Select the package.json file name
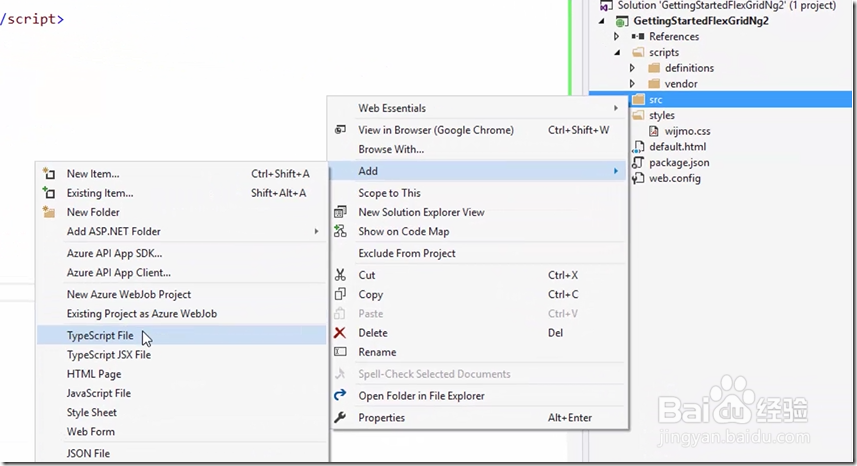Screen dimensions: 857x466 [x=679, y=163]
